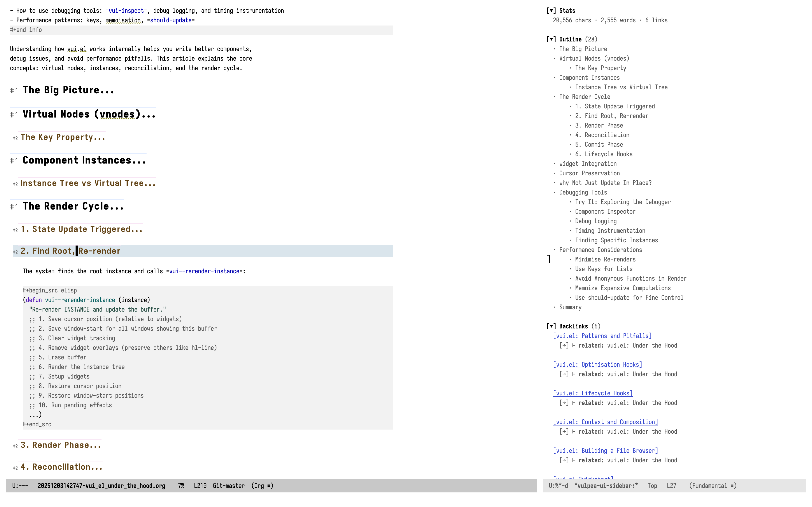Image resolution: width=812 pixels, height=507 pixels.
Task: Expand The Key Property subheading
Action: point(63,137)
